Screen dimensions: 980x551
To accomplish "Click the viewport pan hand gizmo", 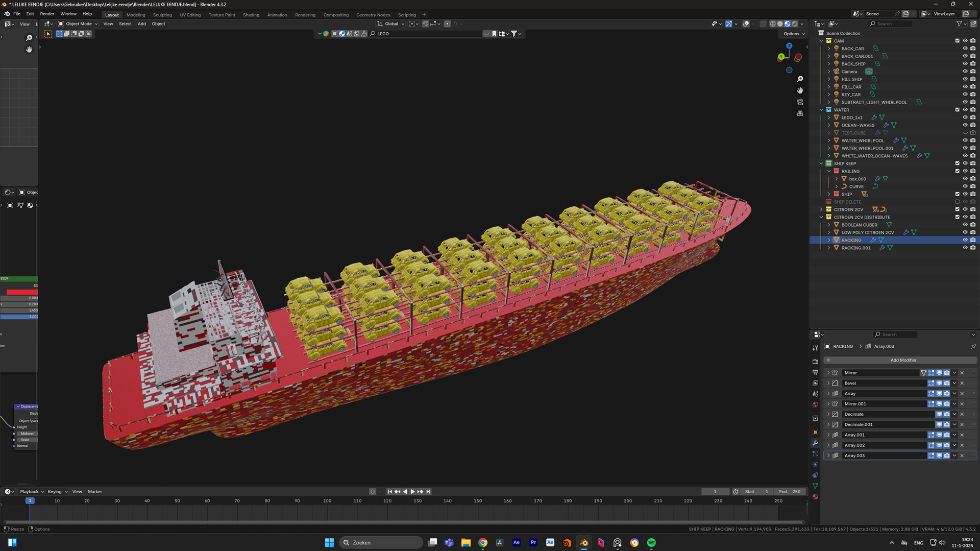I will [x=800, y=90].
